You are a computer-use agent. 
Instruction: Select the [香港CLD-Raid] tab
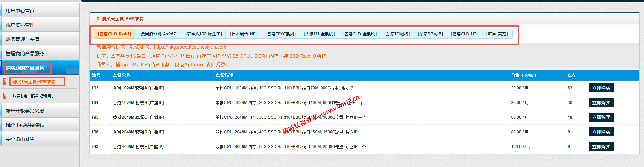point(114,34)
